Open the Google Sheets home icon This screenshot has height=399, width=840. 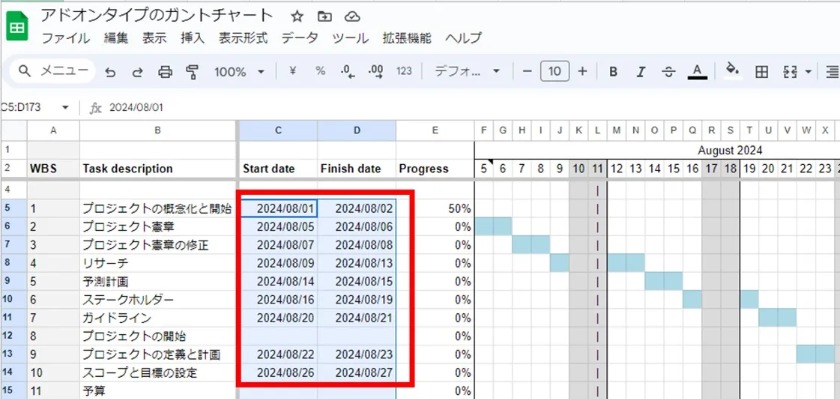point(17,27)
